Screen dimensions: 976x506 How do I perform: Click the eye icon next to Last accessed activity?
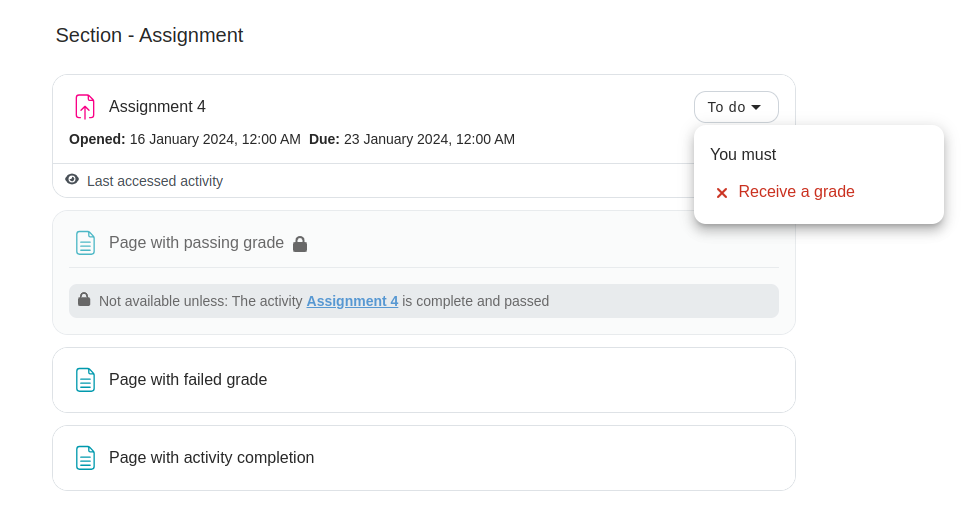72,179
